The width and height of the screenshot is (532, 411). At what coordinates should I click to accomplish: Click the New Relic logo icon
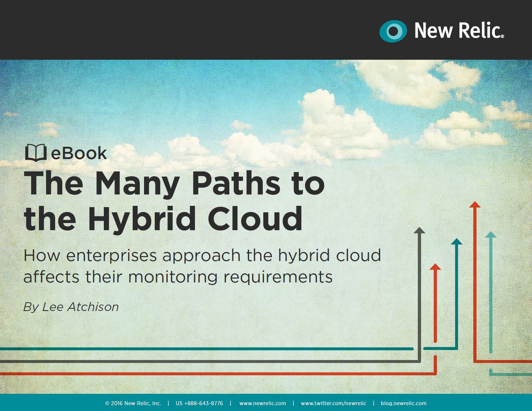(393, 31)
